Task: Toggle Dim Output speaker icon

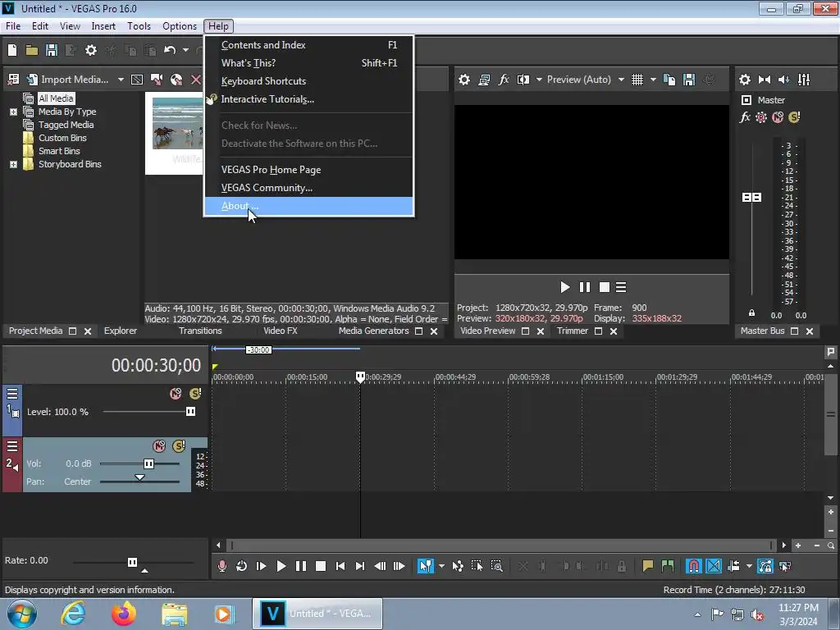Action: coord(784,80)
